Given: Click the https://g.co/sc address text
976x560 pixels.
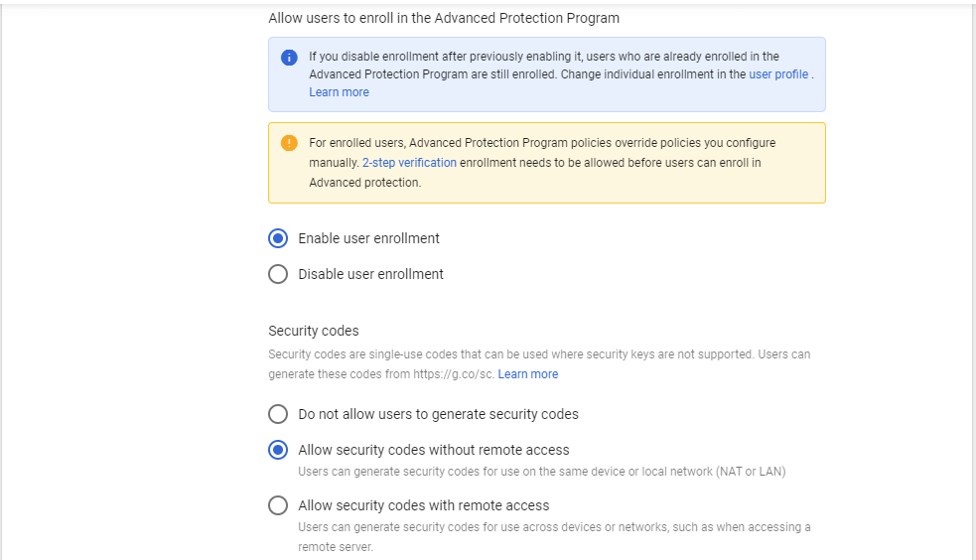Looking at the screenshot, I should (453, 374).
